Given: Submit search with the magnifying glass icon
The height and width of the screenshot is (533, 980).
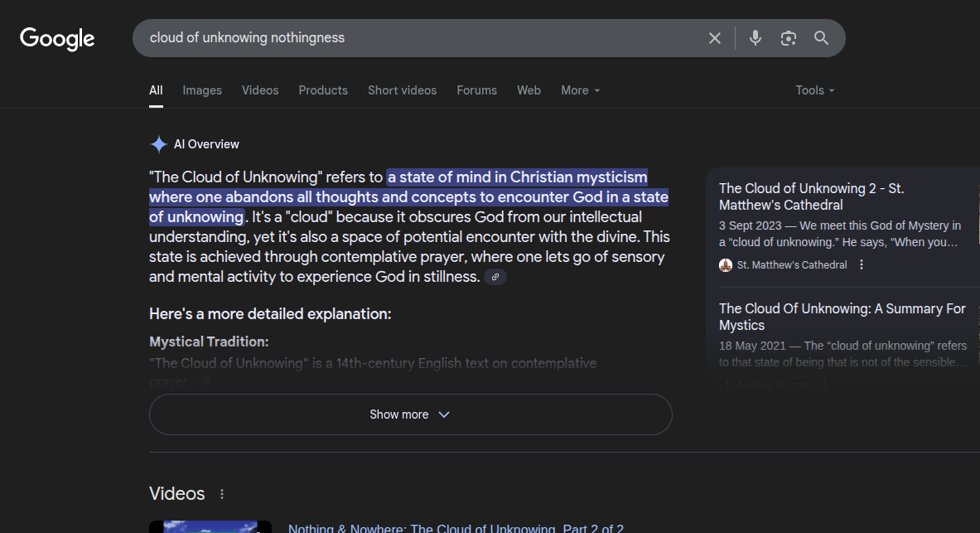Looking at the screenshot, I should click(x=821, y=38).
